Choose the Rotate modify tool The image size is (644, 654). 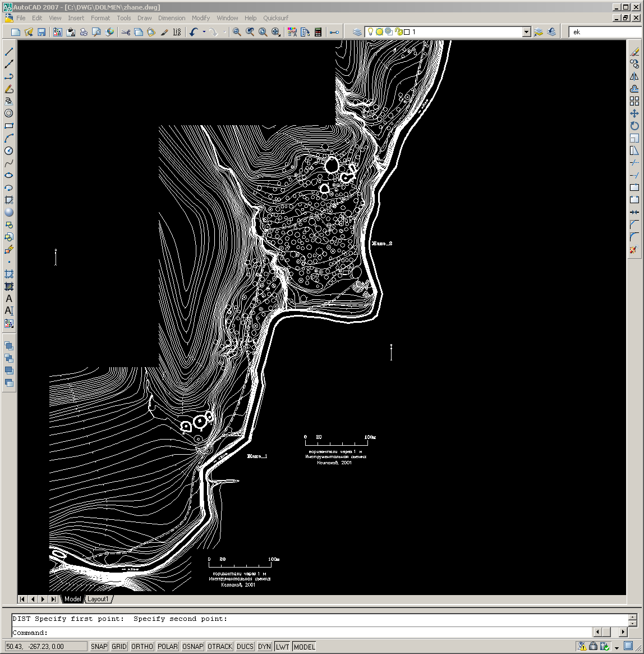(634, 126)
